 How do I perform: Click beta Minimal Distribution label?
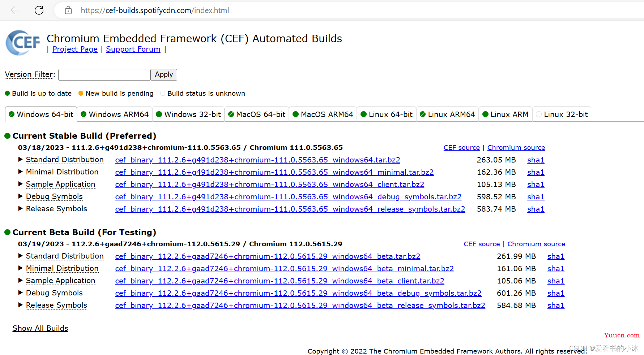click(62, 268)
